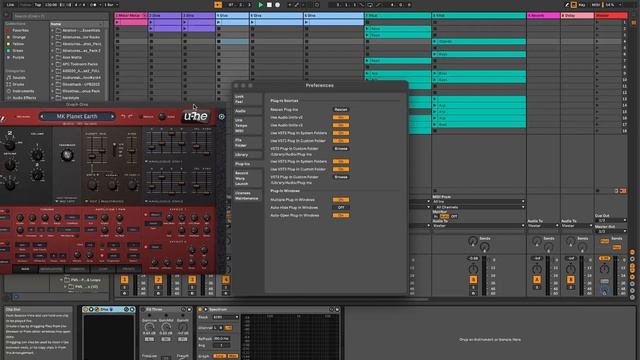Open the Audio preferences tab

[247, 111]
